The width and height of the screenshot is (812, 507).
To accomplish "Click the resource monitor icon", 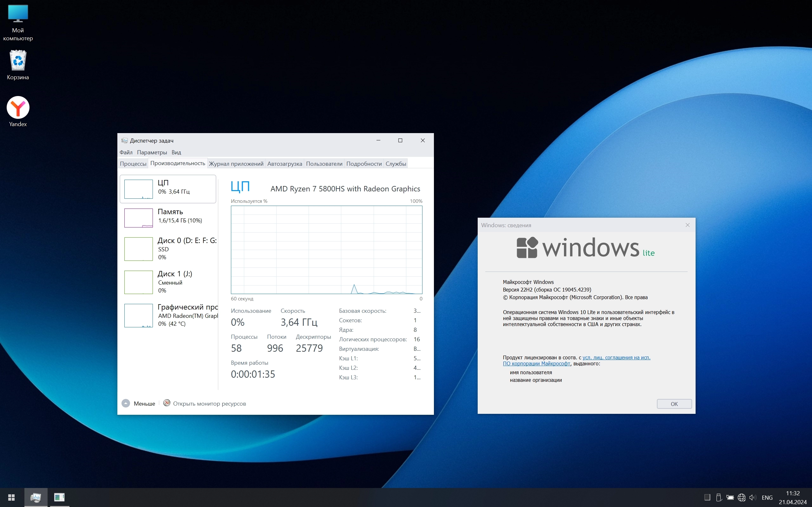I will pyautogui.click(x=167, y=403).
